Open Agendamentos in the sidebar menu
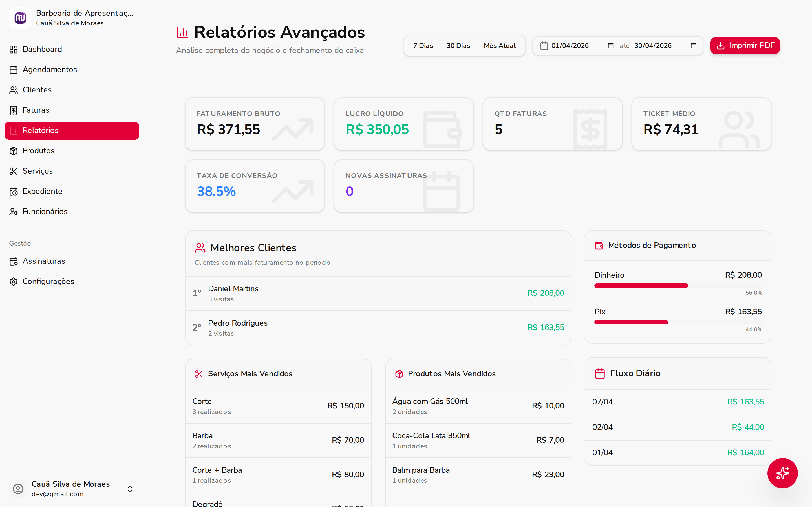 tap(50, 70)
